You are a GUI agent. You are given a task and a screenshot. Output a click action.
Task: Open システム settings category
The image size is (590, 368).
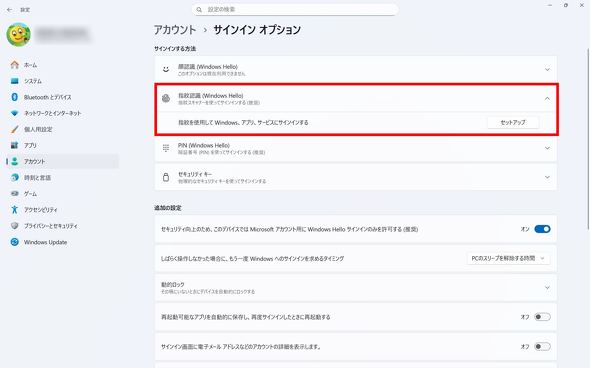coord(62,81)
